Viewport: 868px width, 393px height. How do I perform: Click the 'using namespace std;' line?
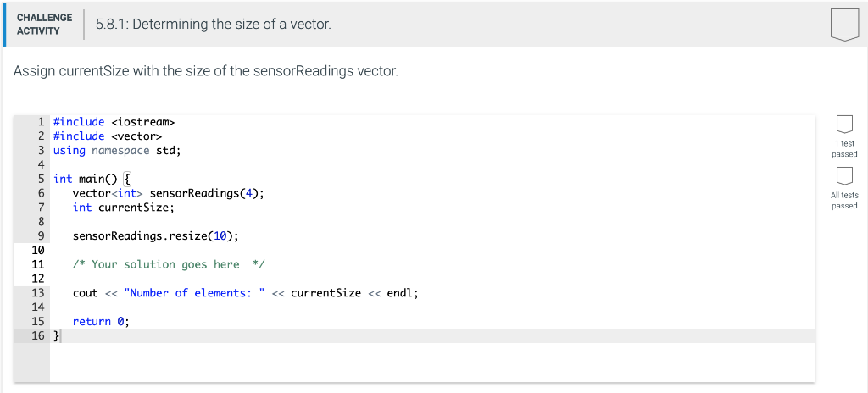(117, 151)
